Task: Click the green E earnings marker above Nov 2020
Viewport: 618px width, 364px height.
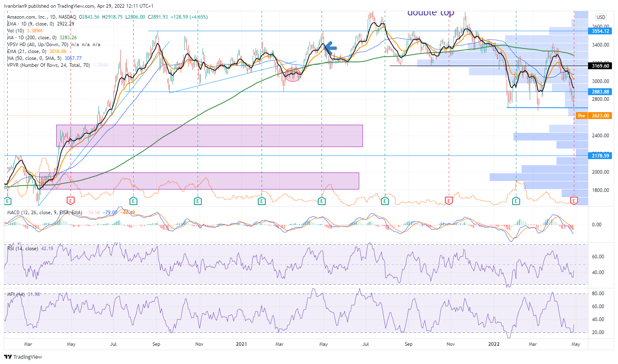Action: click(x=198, y=201)
